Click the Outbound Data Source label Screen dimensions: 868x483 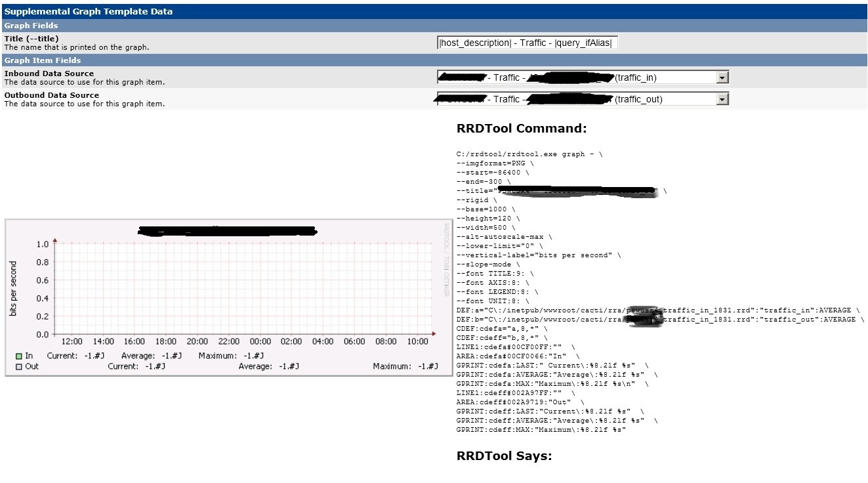click(51, 95)
